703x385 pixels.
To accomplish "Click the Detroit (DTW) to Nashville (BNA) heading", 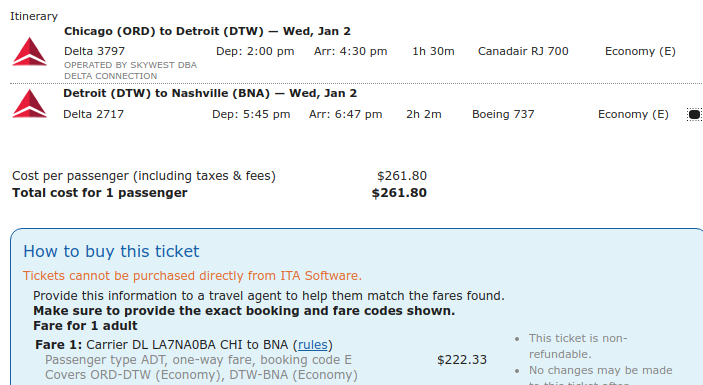I will [210, 93].
